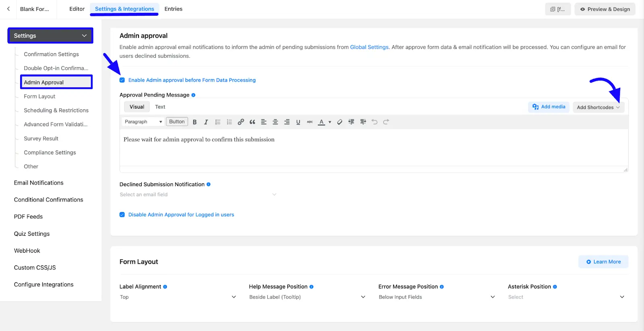The image size is (644, 331).
Task: Insert a bulleted list
Action: pyautogui.click(x=218, y=122)
